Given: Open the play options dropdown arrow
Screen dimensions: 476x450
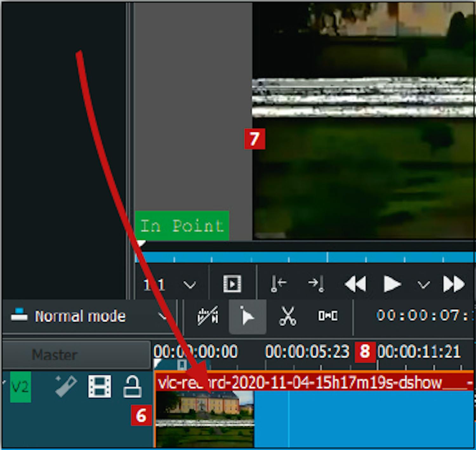Looking at the screenshot, I should coord(424,284).
